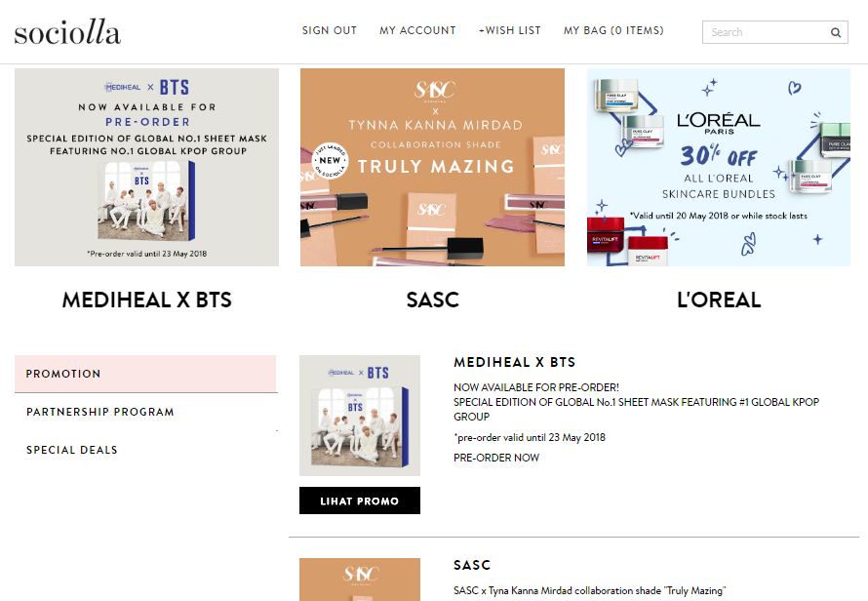Click the SASC heading below the banner
This screenshot has height=601, width=868.
(x=432, y=300)
